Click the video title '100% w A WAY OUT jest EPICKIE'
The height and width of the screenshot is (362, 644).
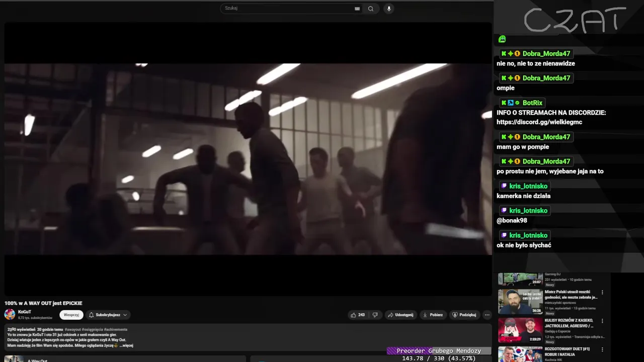(43, 303)
